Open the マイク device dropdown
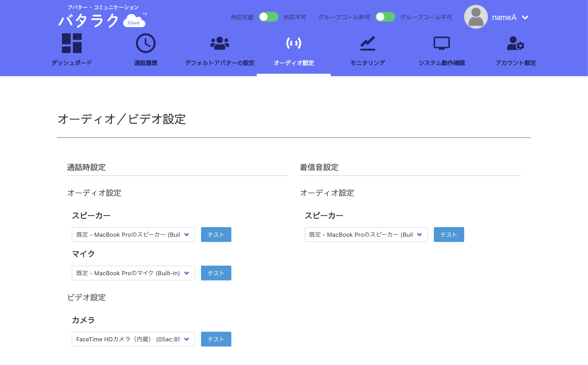588x365 pixels. pyautogui.click(x=133, y=273)
